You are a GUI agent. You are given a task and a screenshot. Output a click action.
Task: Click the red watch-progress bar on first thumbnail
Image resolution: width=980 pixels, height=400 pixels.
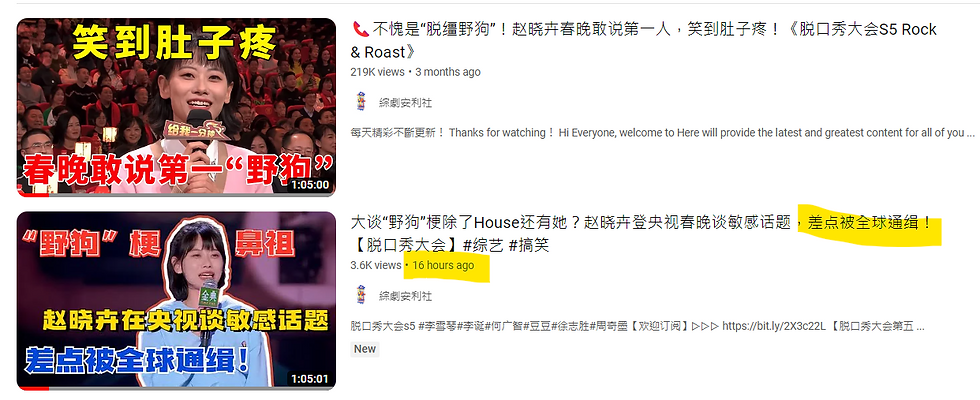[x=32, y=194]
